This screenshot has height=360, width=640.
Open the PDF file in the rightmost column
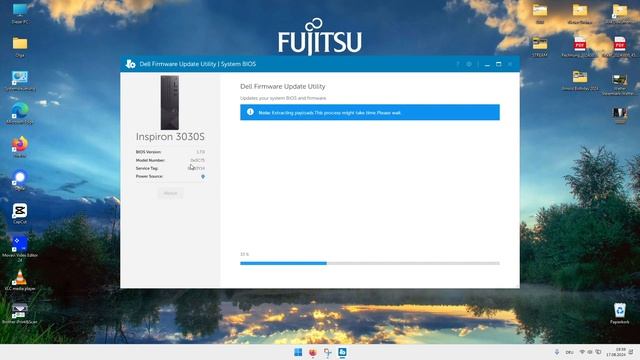pyautogui.click(x=620, y=47)
